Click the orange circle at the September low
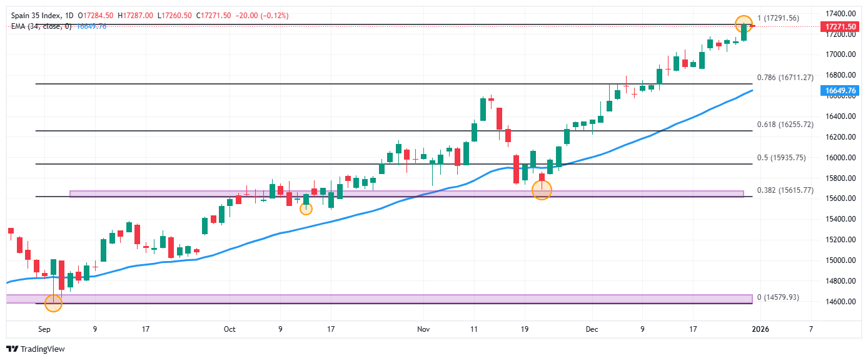Screen dimensions: 868x360 (54, 303)
